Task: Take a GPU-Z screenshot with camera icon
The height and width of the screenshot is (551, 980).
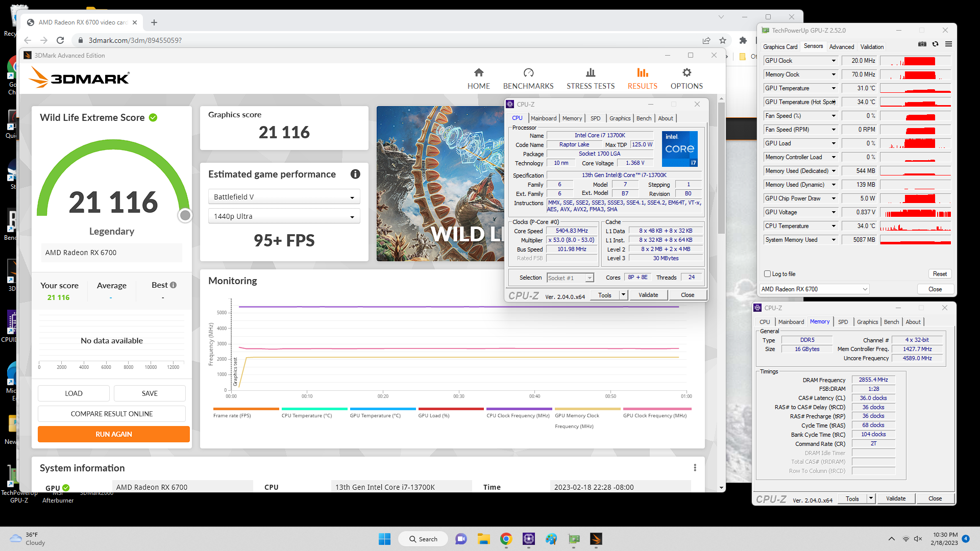Action: coord(922,44)
